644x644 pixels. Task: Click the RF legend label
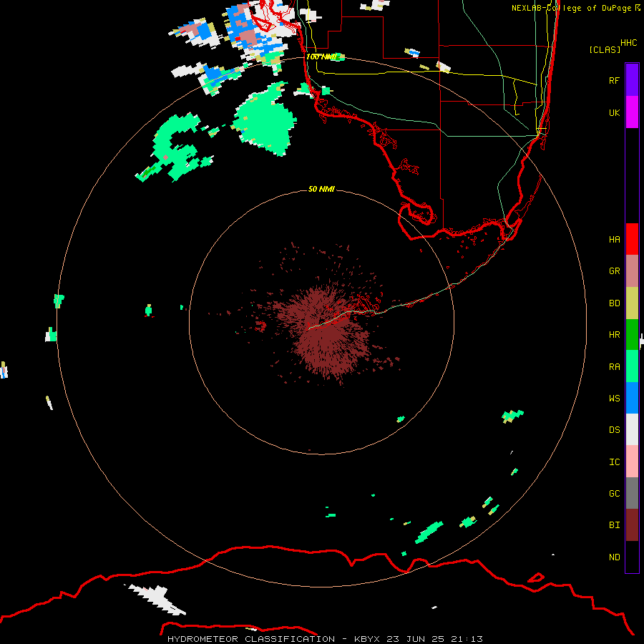(614, 80)
